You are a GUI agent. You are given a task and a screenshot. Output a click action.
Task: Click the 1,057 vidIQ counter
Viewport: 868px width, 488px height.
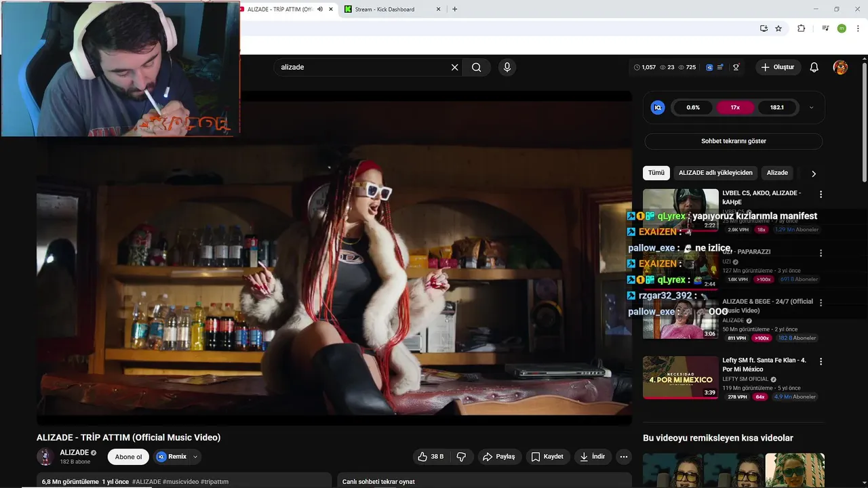coord(645,67)
